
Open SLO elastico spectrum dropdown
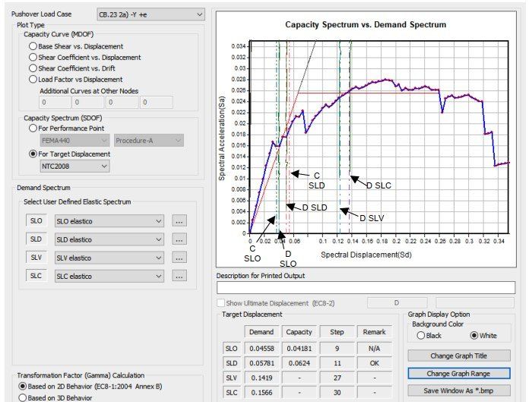click(109, 221)
